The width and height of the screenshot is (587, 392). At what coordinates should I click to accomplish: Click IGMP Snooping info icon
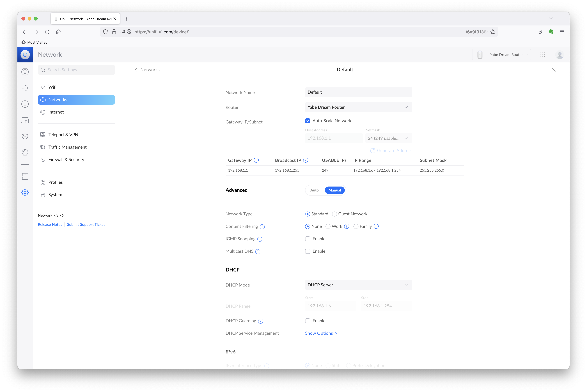[x=260, y=239]
